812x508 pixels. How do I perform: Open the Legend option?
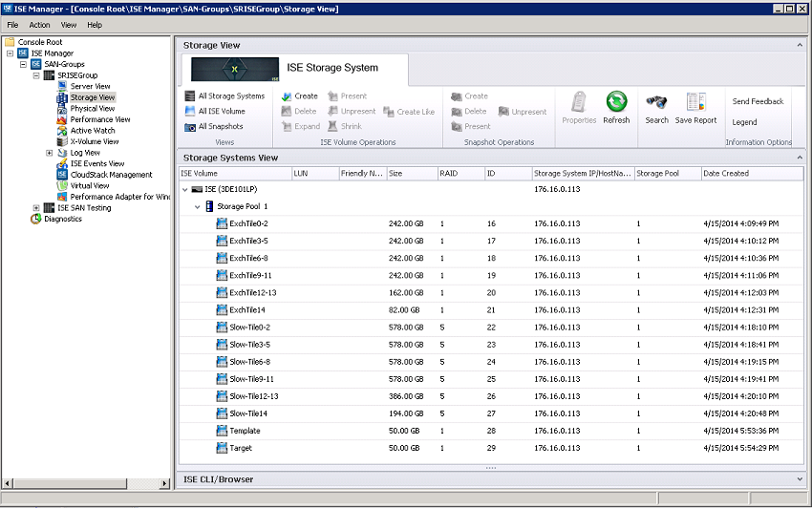[x=744, y=122]
